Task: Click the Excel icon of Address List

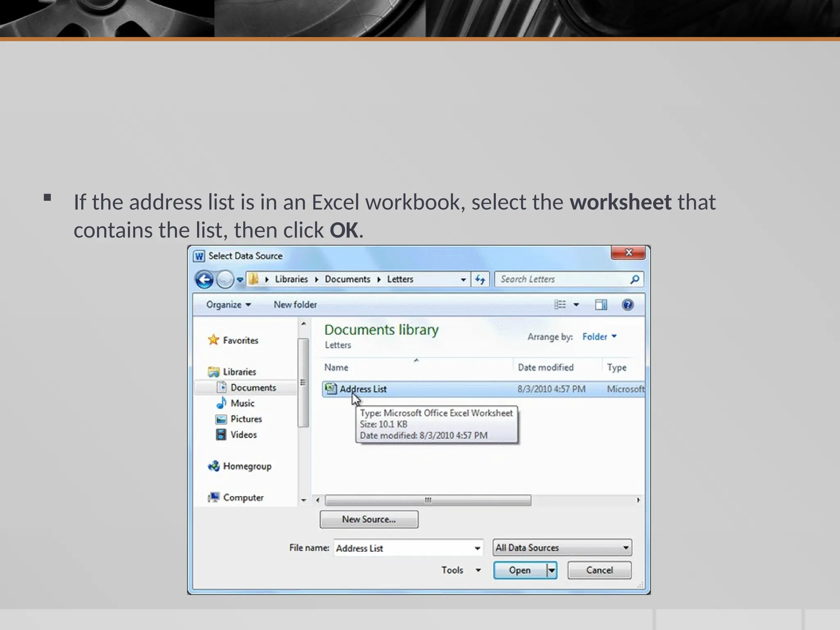Action: click(x=331, y=389)
